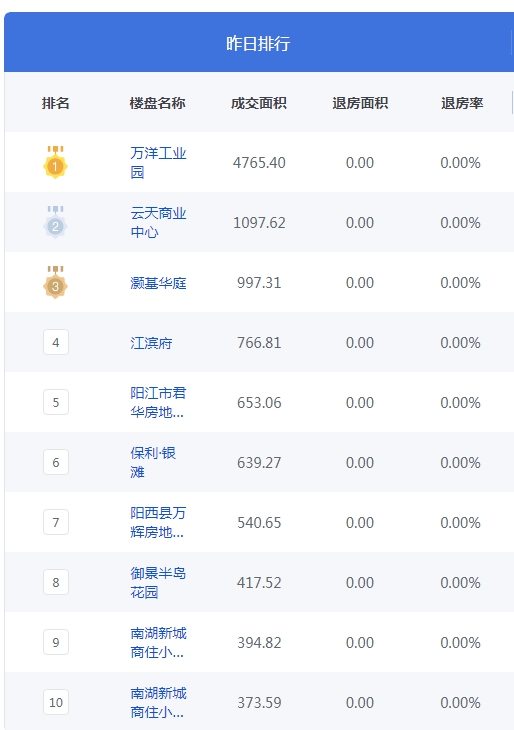The width and height of the screenshot is (514, 730).
Task: Open the 保利·银滩 property link
Action: (153, 462)
